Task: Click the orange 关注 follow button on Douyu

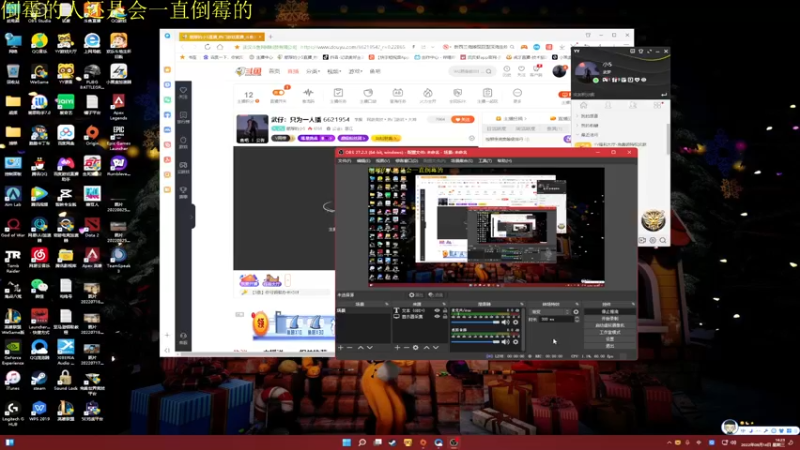Action: pyautogui.click(x=463, y=119)
